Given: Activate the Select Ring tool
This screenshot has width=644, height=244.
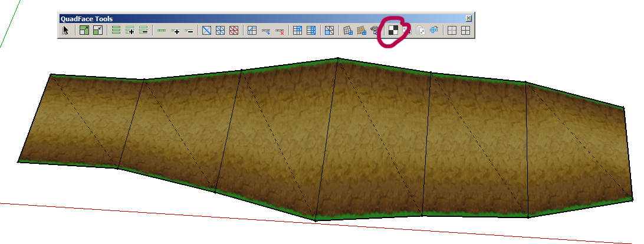Looking at the screenshot, I should (x=116, y=31).
